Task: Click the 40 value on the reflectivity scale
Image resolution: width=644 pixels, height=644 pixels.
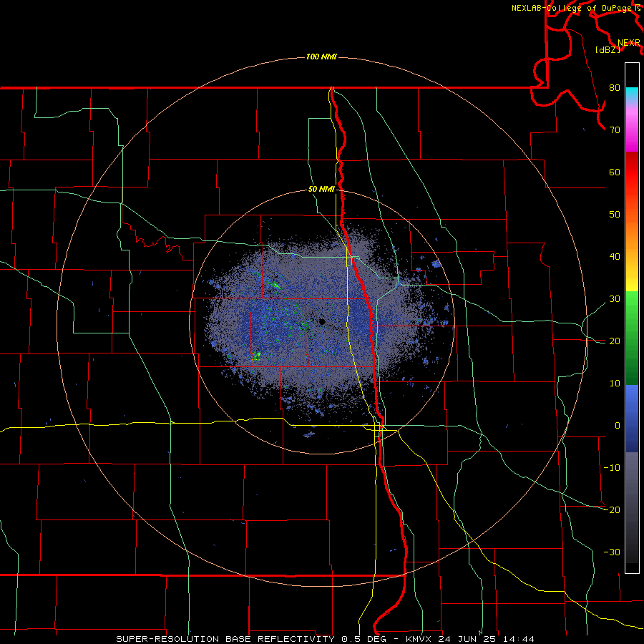Action: [615, 257]
